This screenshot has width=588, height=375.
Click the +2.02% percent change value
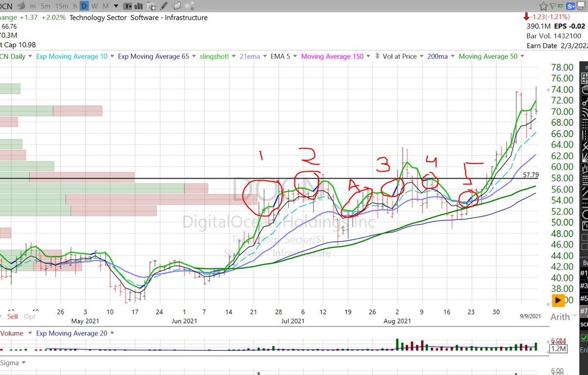point(53,18)
